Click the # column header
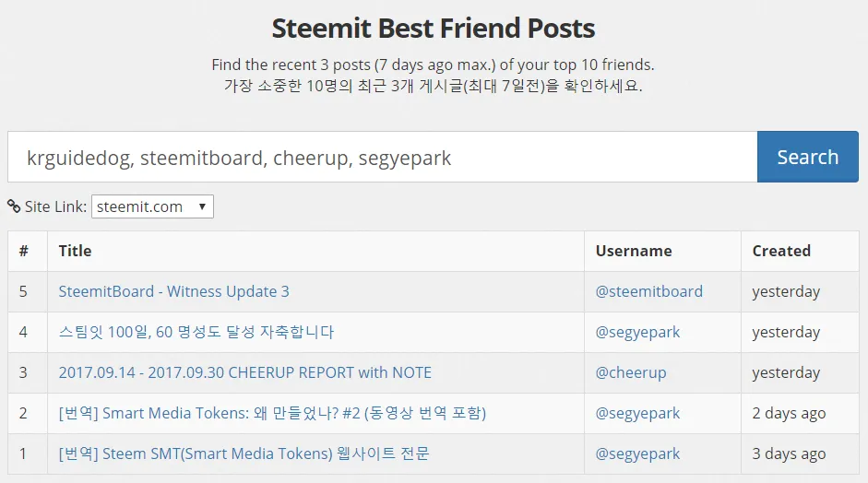This screenshot has height=483, width=868. tap(23, 251)
